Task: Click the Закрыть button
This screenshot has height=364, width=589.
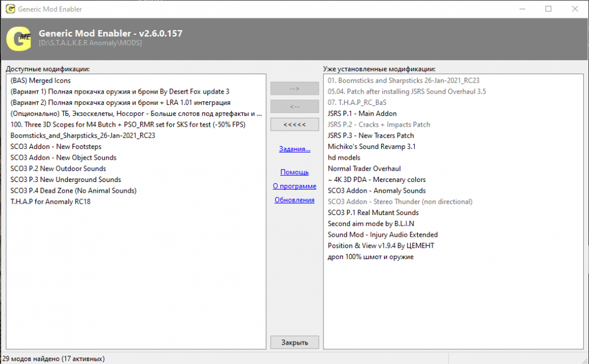Action: 294,342
